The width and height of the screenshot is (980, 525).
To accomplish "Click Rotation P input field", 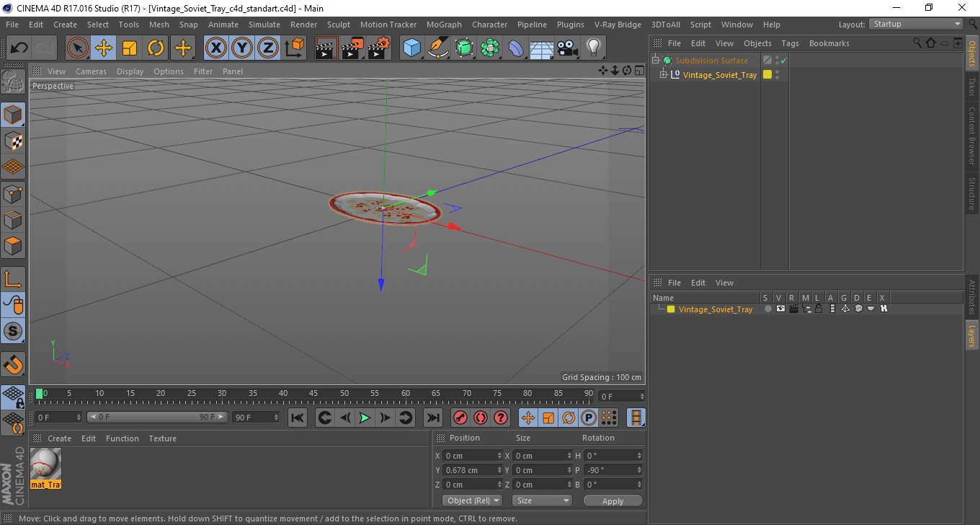I will pyautogui.click(x=613, y=470).
